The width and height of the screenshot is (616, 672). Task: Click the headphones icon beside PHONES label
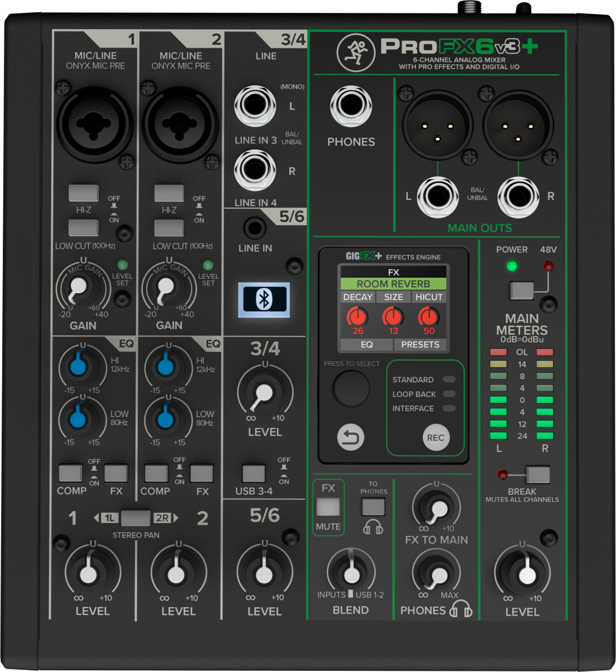pyautogui.click(x=461, y=609)
